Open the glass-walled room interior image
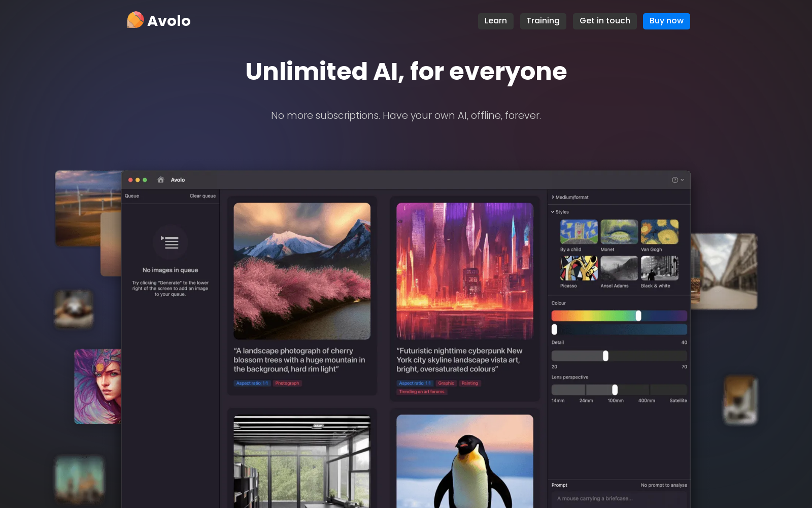The height and width of the screenshot is (508, 812). 302,461
